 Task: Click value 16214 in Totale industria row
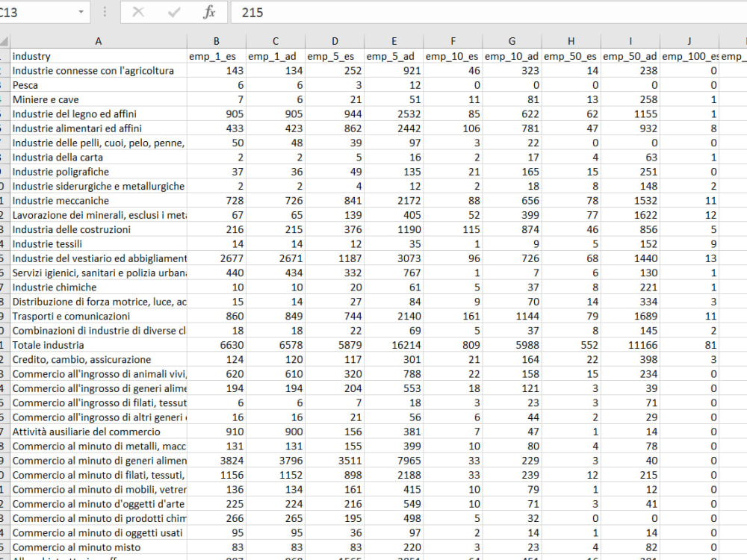pyautogui.click(x=394, y=345)
